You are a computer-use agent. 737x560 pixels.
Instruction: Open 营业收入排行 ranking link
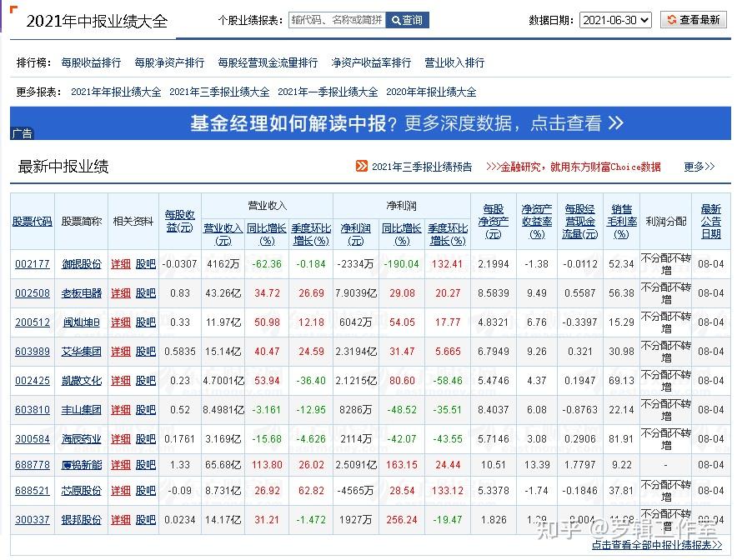coord(454,62)
